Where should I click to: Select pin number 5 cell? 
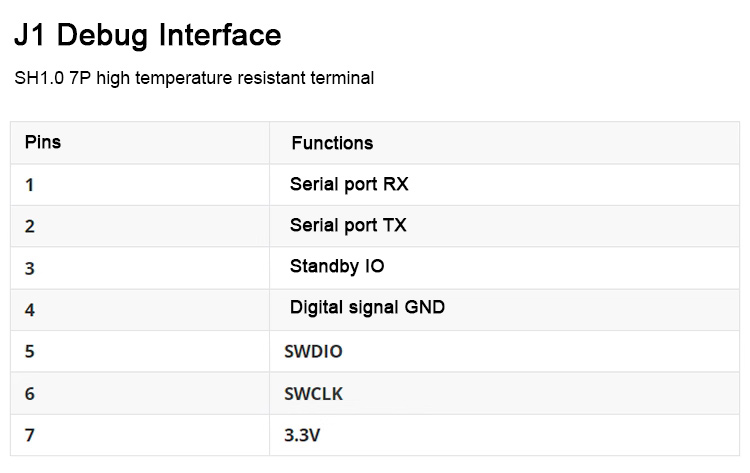click(x=140, y=351)
